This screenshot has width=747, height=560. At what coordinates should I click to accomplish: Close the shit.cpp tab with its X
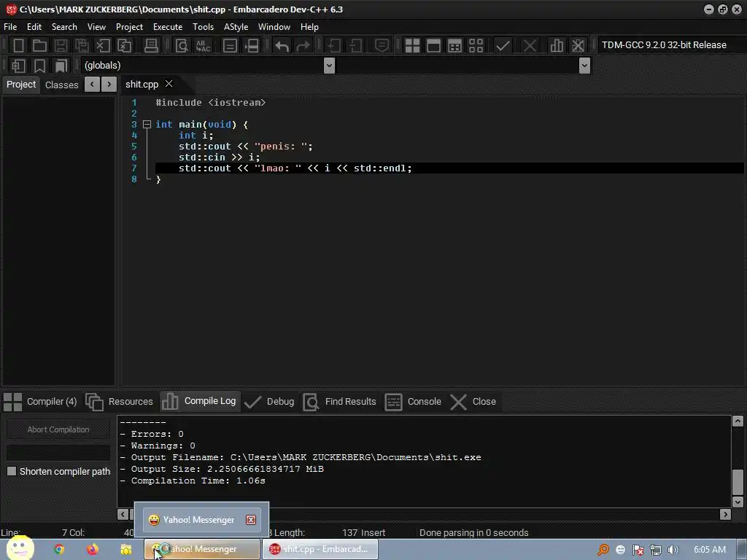(x=169, y=84)
